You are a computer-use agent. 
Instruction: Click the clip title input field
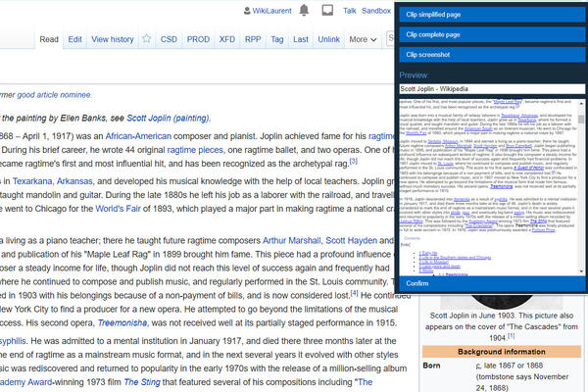pos(491,89)
